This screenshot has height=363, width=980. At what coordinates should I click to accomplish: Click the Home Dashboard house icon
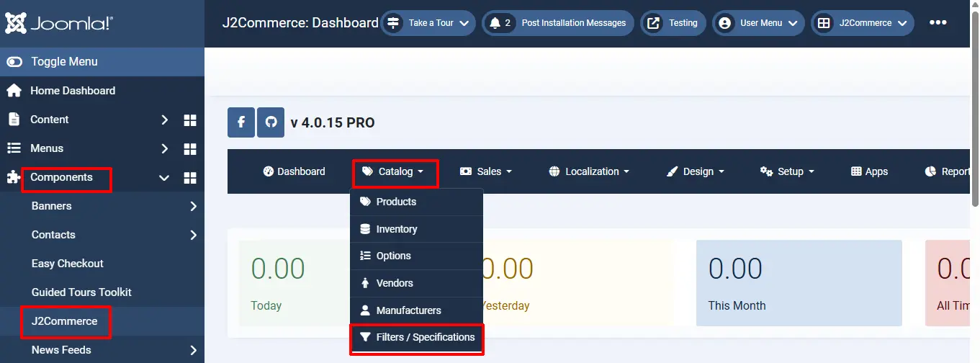(14, 91)
